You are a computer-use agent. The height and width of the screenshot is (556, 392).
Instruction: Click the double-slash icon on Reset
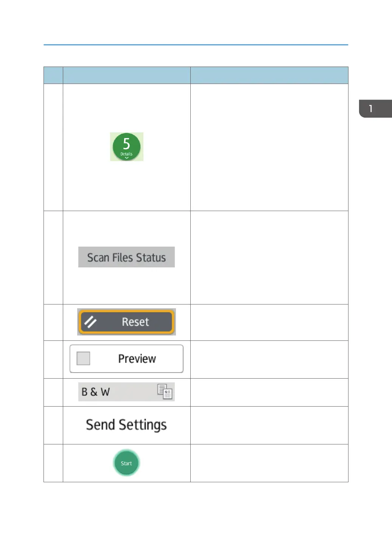[90, 322]
